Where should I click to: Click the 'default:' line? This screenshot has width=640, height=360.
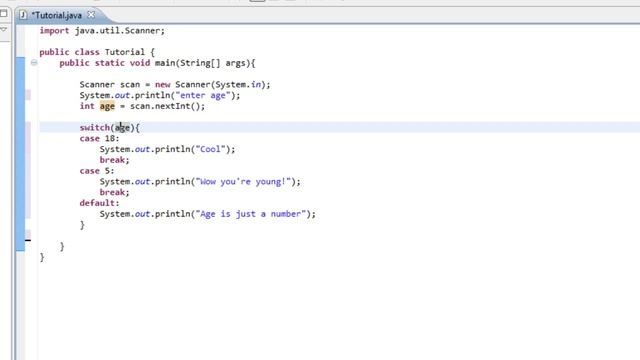click(x=100, y=203)
